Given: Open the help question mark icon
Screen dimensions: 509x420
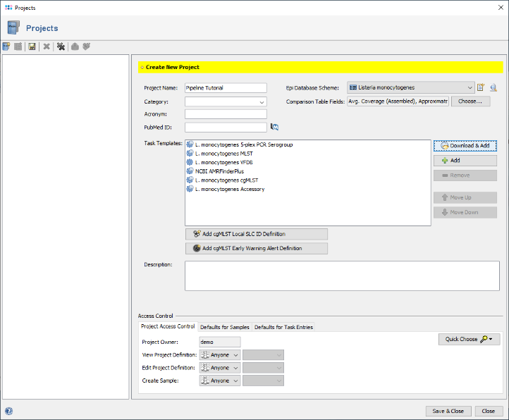Looking at the screenshot, I should point(8,411).
